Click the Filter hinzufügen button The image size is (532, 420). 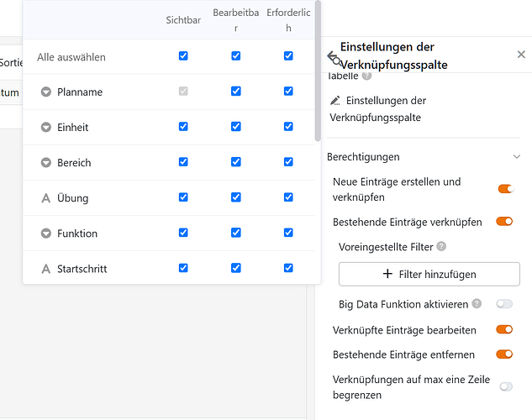(429, 274)
